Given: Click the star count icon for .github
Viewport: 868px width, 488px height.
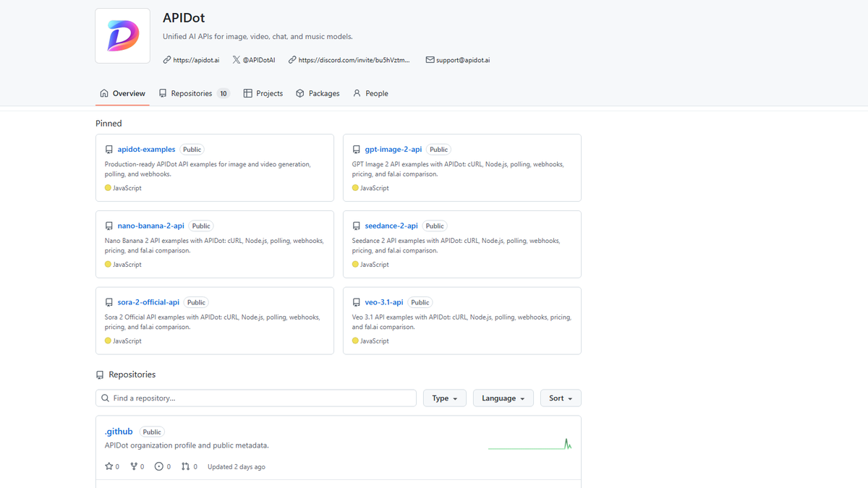Looking at the screenshot, I should pos(109,467).
